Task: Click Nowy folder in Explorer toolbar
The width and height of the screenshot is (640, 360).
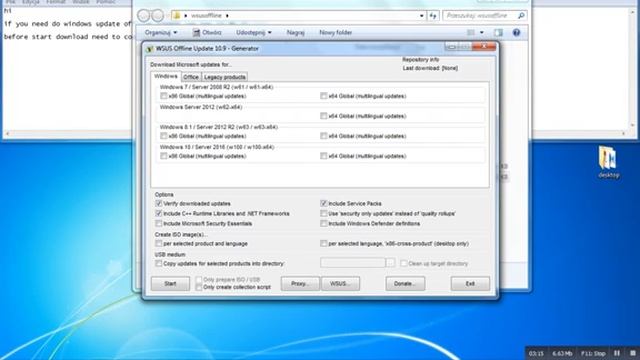Action: coord(336,33)
